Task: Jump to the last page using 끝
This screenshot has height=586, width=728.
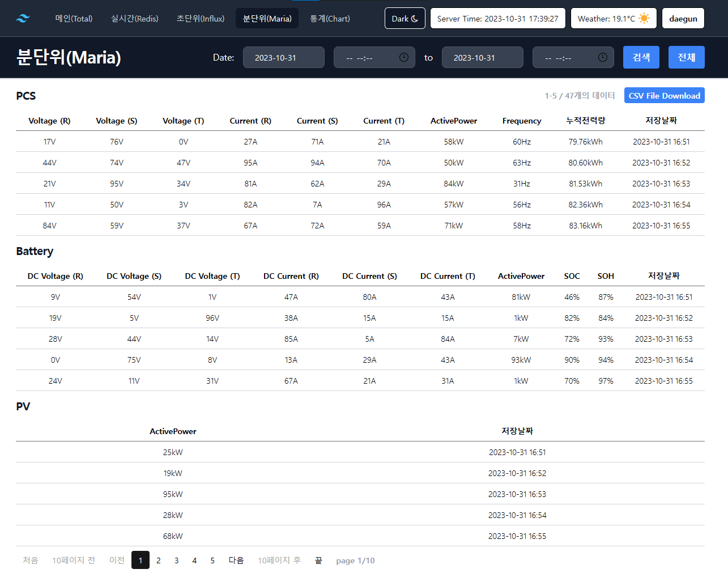Action: [318, 560]
